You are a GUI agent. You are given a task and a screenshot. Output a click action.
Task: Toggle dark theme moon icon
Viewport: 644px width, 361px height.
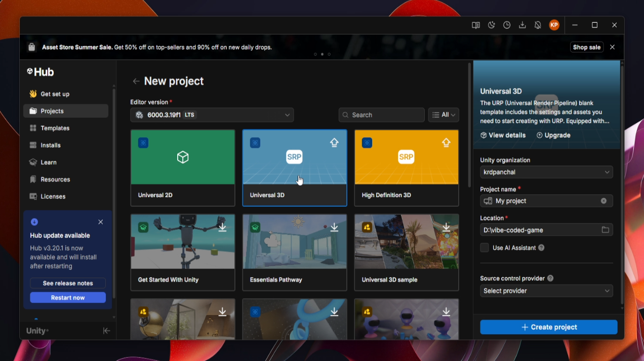[491, 25]
